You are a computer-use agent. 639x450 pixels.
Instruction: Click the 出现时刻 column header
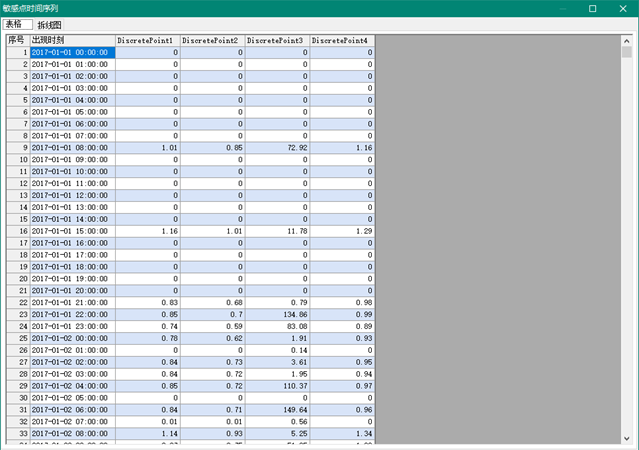point(72,40)
